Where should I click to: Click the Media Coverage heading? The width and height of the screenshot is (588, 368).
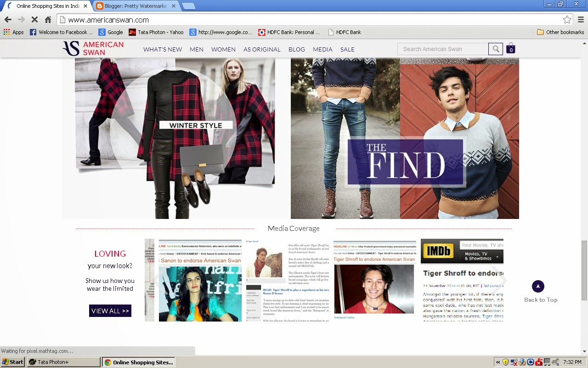pos(294,228)
